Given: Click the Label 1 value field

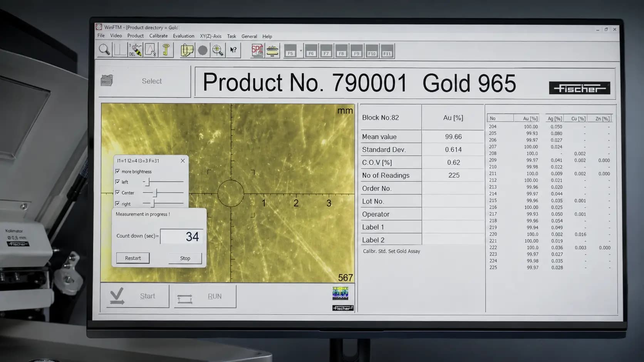Looking at the screenshot, I should (x=453, y=227).
